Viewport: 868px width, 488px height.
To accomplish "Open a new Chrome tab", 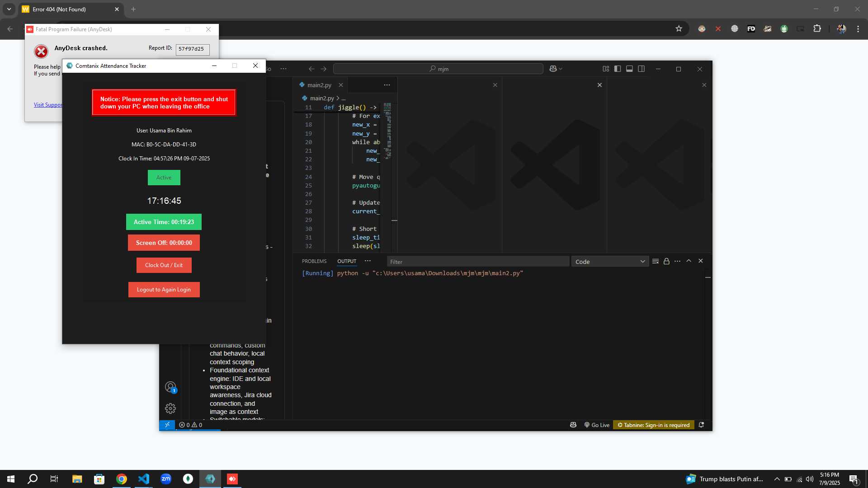I will coord(133,9).
